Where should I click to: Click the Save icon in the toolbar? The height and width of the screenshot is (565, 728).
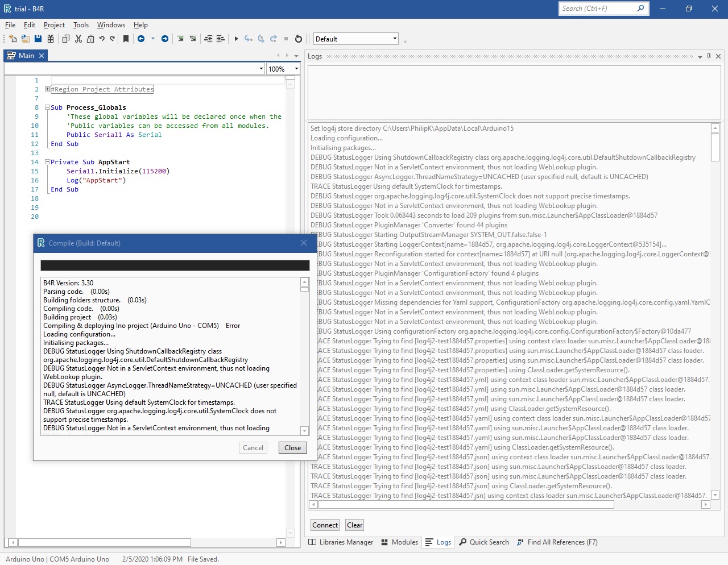tap(38, 39)
